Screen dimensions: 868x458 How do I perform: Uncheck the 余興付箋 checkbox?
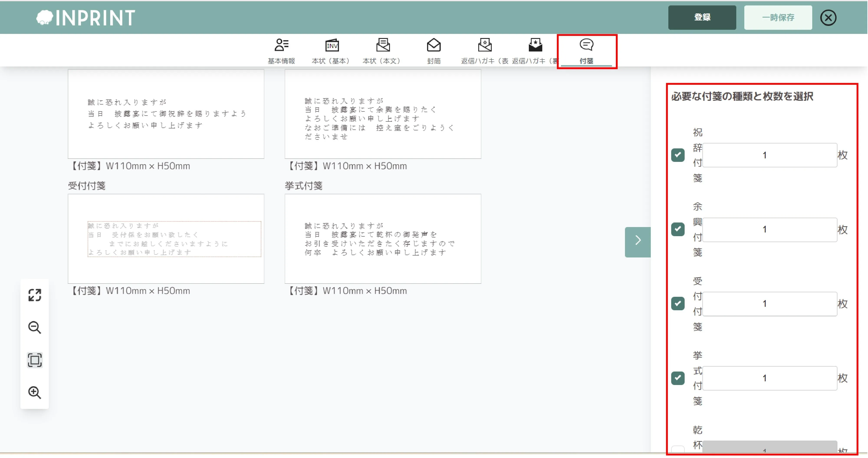[x=678, y=229]
